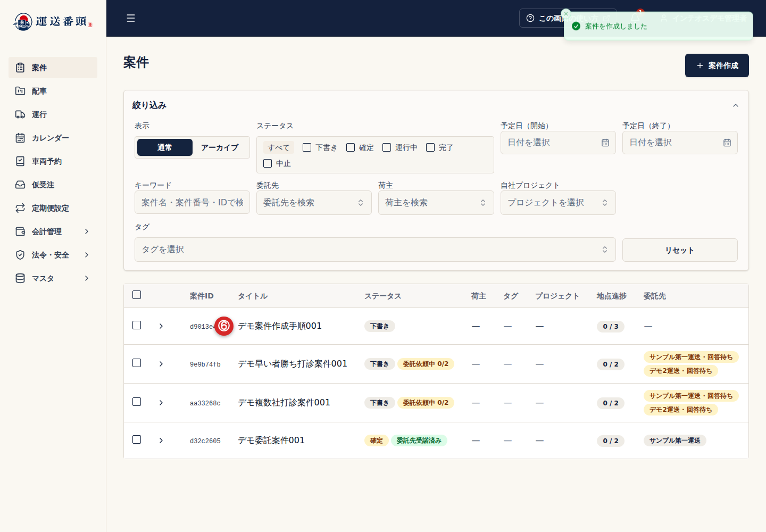The width and height of the screenshot is (766, 532).
Task: Click case ID 9e9b74fb
Action: (x=205, y=364)
